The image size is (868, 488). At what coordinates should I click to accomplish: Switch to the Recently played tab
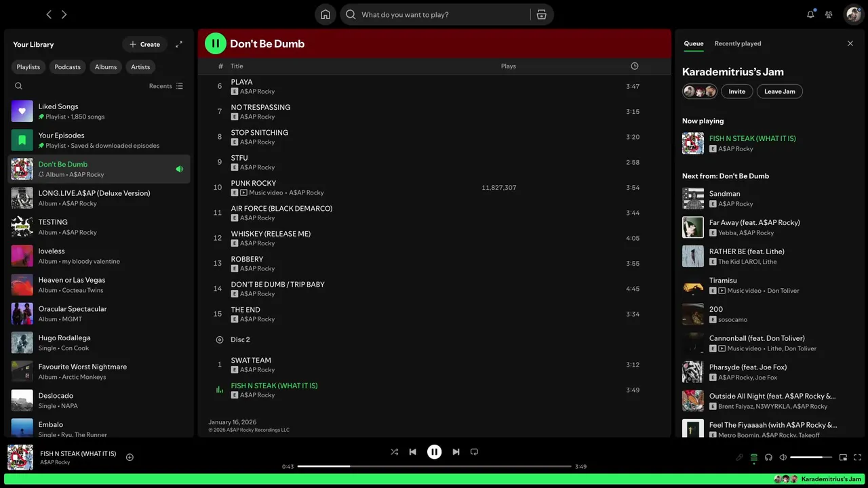(738, 43)
